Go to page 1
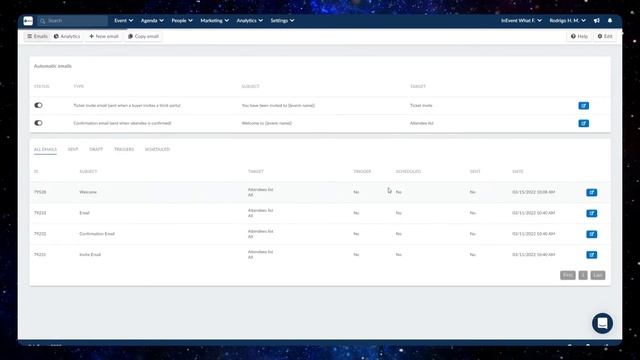The height and width of the screenshot is (360, 640). [583, 276]
